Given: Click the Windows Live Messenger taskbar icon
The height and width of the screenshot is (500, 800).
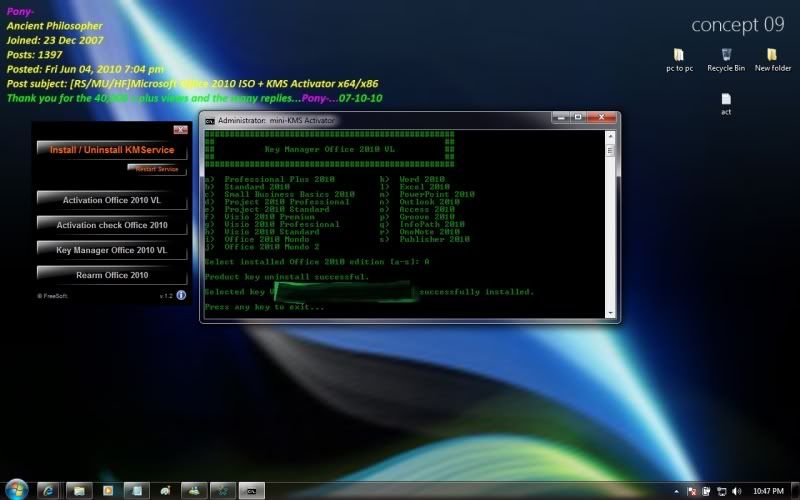Looking at the screenshot, I should coord(194,491).
